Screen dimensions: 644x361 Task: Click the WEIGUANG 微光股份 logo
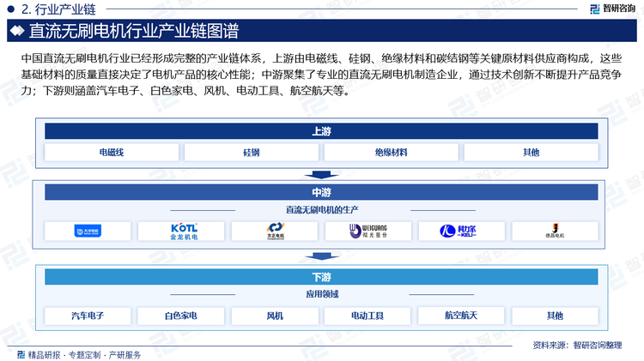coord(368,231)
